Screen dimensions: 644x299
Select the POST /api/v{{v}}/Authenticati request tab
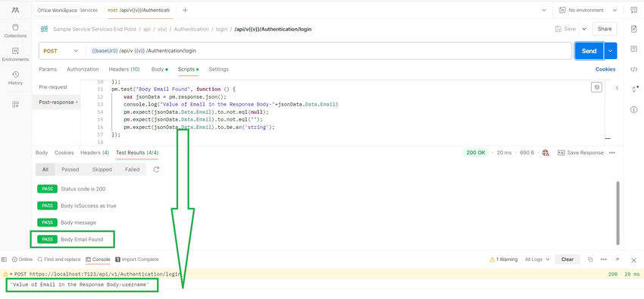[x=139, y=11]
